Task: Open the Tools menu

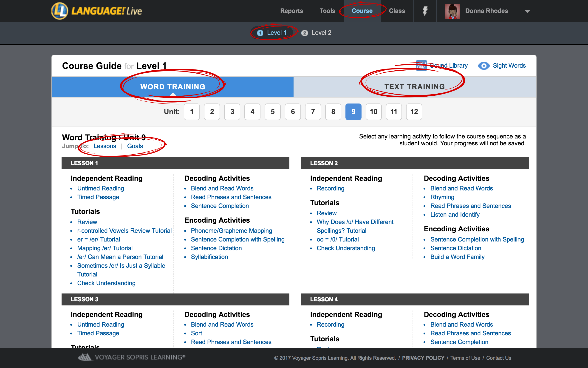Action: pyautogui.click(x=327, y=11)
